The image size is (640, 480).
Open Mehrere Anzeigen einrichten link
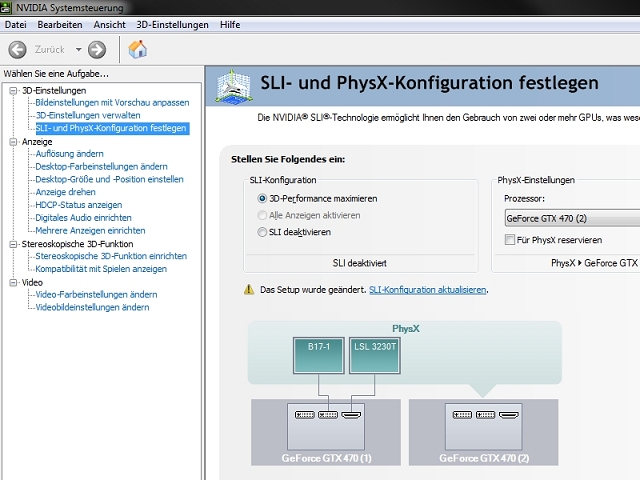pyautogui.click(x=90, y=231)
